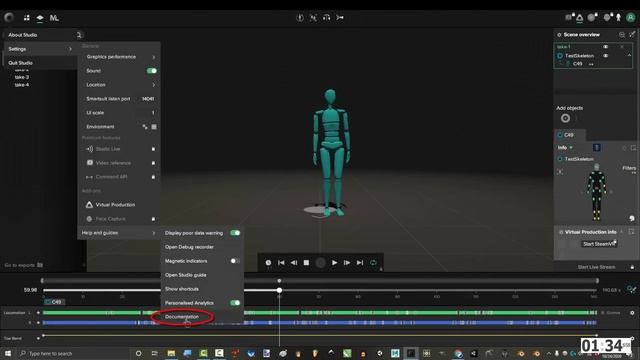Click the search icon beside About Studio

click(79, 35)
